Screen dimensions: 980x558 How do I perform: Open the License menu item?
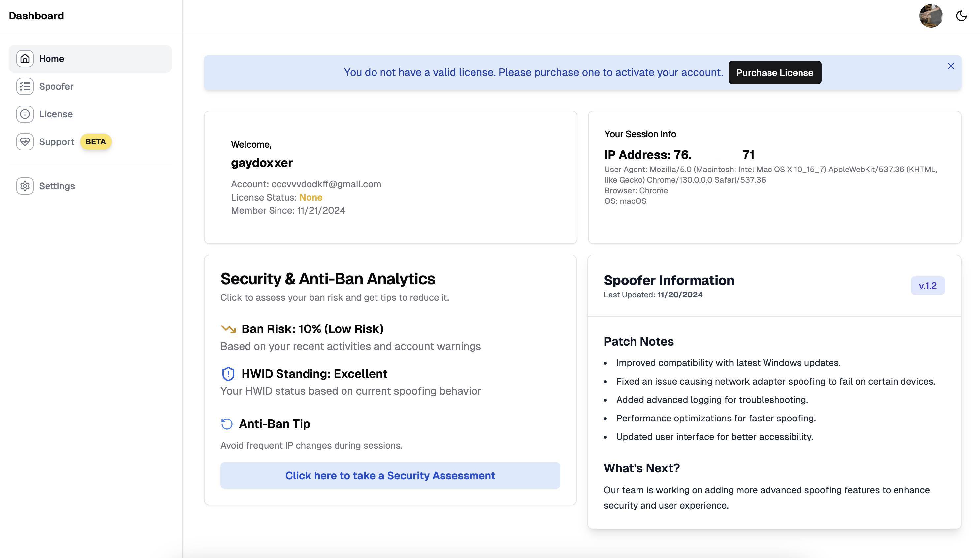coord(55,114)
